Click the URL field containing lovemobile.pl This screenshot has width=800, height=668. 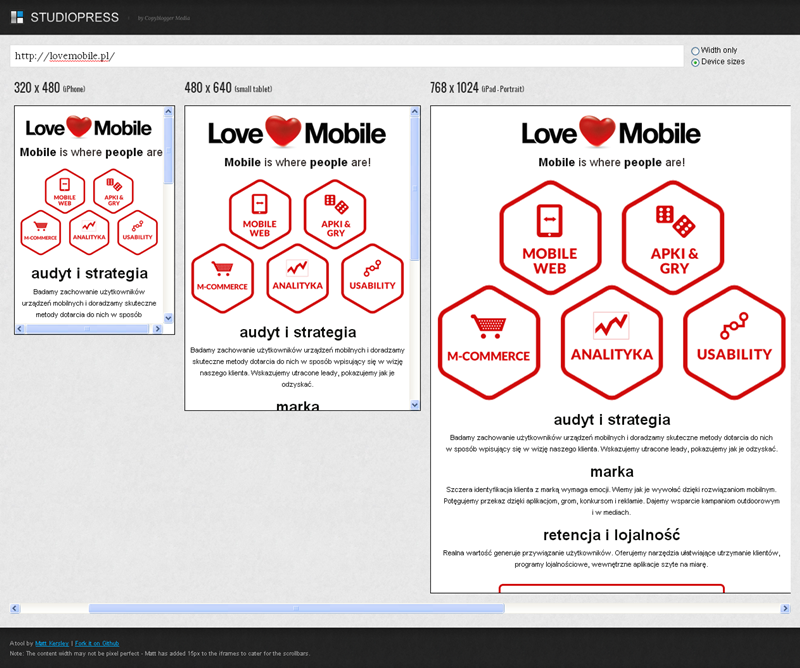click(345, 56)
